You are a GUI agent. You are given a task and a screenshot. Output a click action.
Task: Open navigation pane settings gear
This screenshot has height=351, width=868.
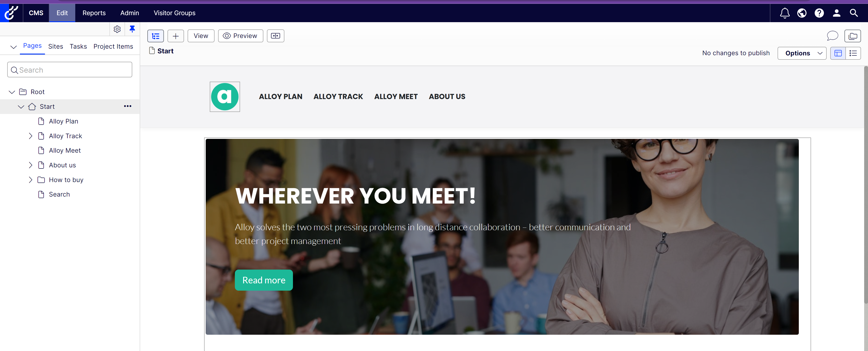117,29
